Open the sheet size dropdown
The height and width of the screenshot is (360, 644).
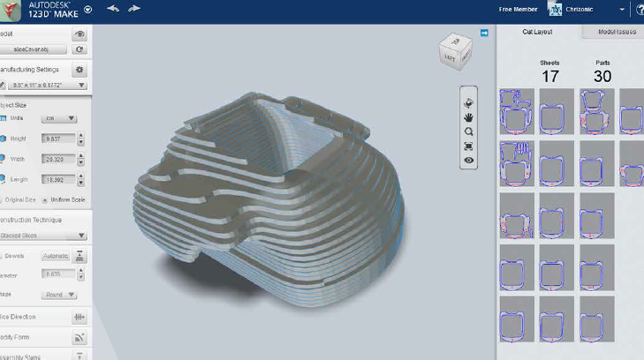[46, 85]
